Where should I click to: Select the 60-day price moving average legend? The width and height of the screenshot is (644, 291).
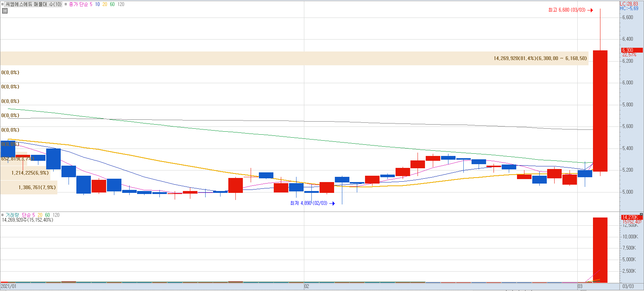tap(112, 4)
